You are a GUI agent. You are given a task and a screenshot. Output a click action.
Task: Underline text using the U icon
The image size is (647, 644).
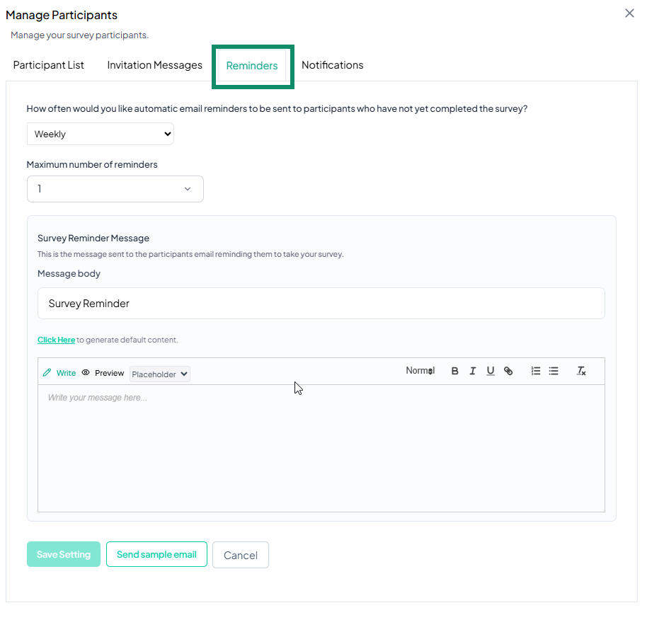pos(490,371)
